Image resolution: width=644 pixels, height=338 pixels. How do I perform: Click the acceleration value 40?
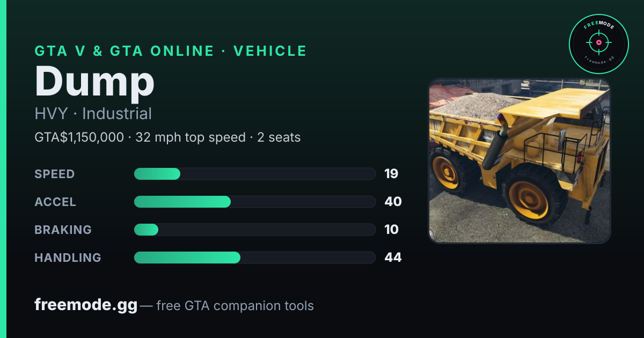click(x=393, y=202)
